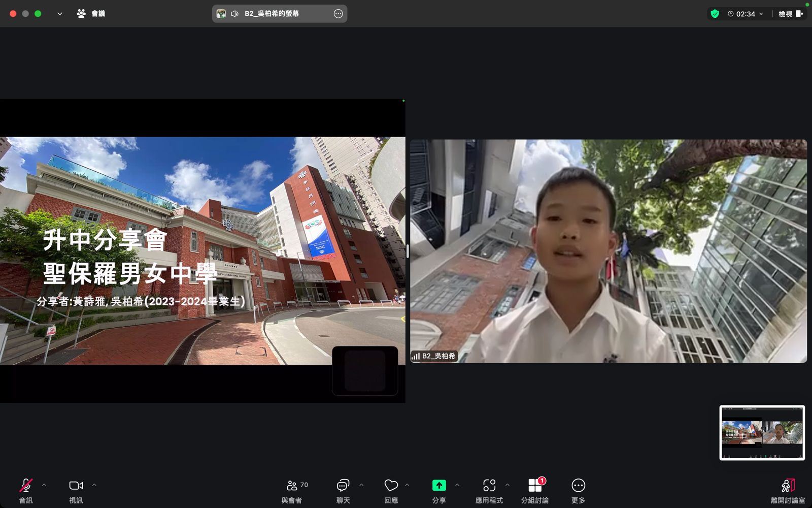This screenshot has height=508, width=812.
Task: Click the small dark picture-in-picture box on slide
Action: tap(365, 370)
